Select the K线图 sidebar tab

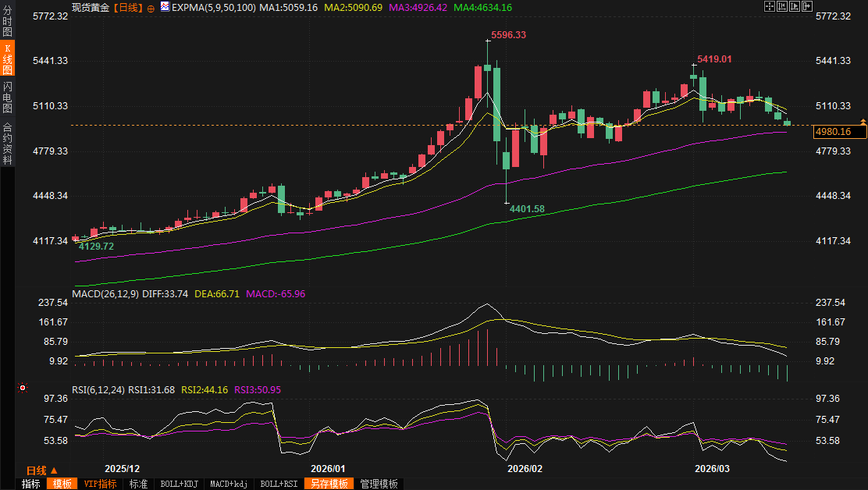point(7,58)
